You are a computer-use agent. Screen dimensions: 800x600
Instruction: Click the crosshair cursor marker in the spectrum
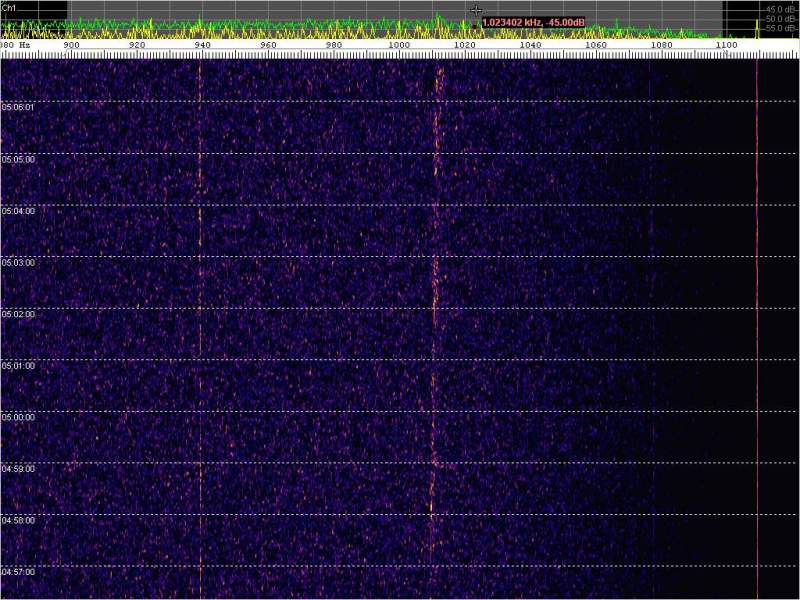tap(476, 10)
